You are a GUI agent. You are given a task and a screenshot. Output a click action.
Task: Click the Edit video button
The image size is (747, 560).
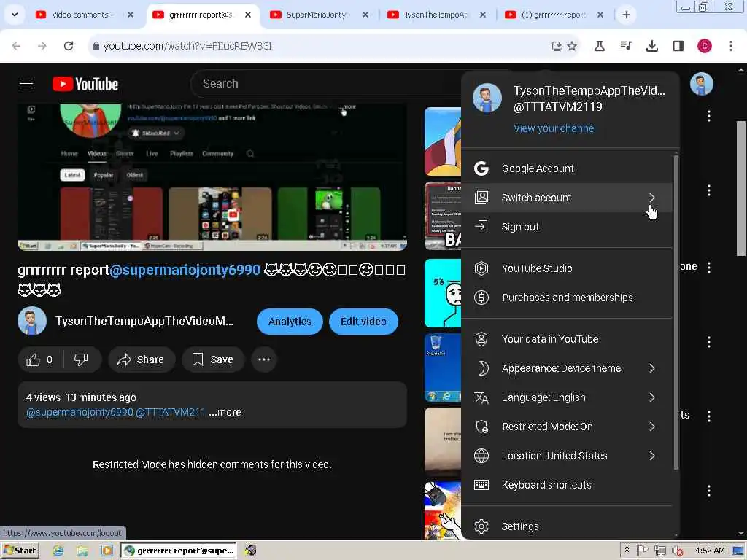coord(363,322)
